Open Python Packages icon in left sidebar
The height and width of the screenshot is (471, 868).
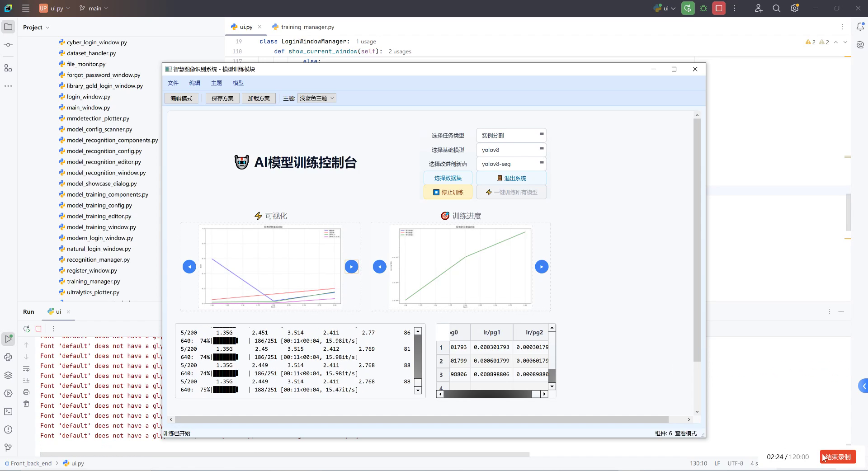(8, 357)
